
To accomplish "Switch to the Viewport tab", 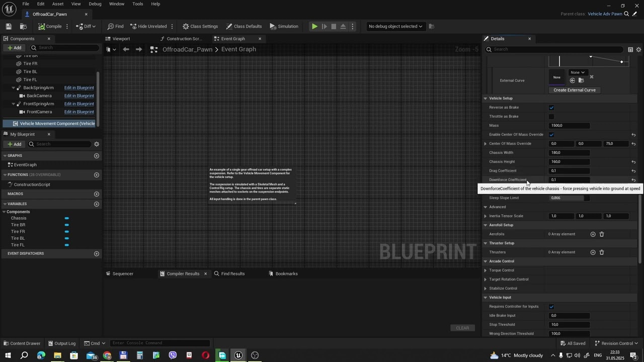I will 121,39.
